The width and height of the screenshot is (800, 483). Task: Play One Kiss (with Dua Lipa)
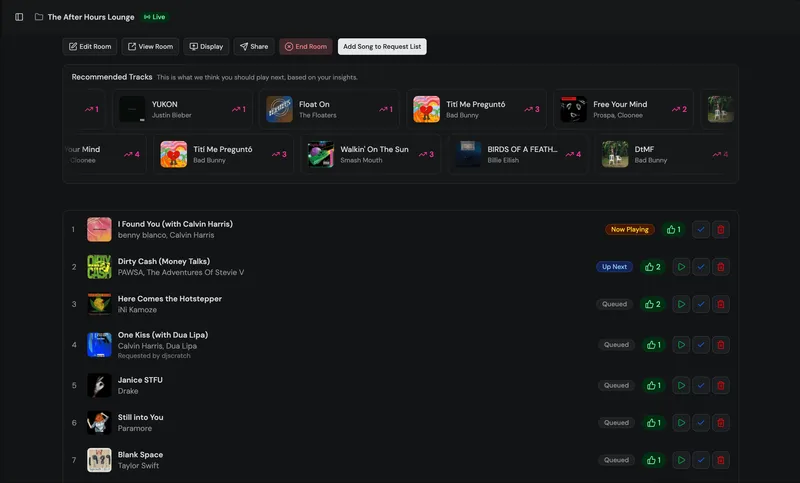tap(681, 345)
